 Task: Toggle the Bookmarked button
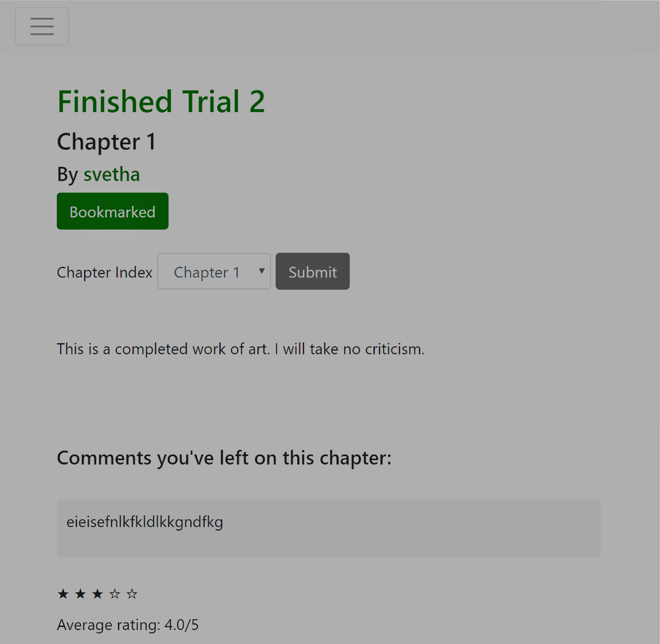coord(113,211)
